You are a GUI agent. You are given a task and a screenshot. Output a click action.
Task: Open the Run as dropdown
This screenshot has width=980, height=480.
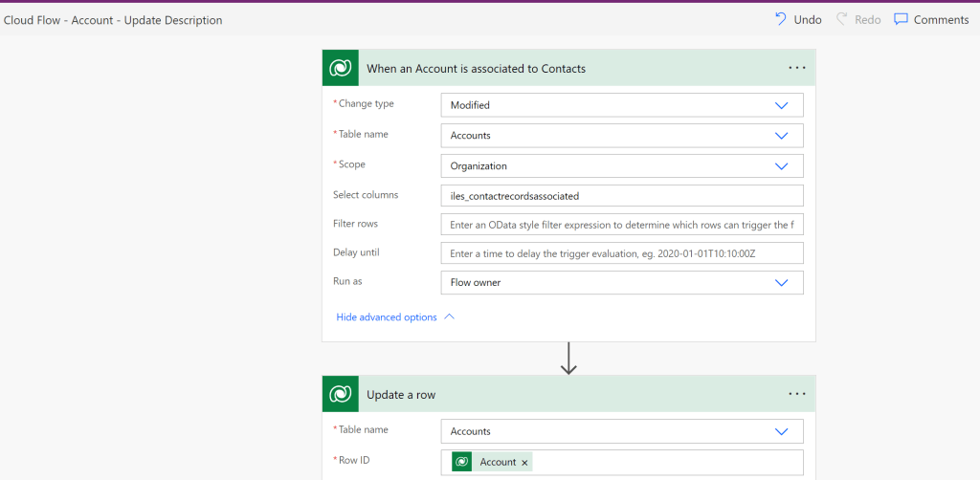click(x=781, y=283)
